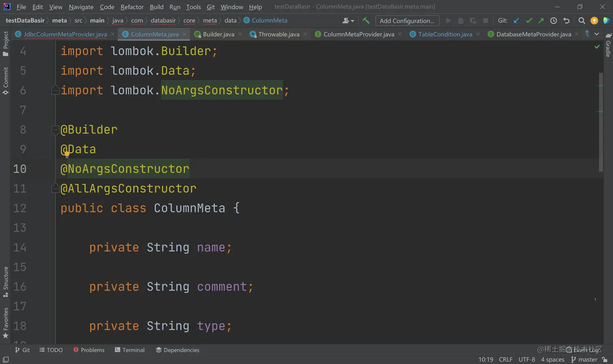Open the Problems tool window
613x364 pixels.
[x=89, y=350]
